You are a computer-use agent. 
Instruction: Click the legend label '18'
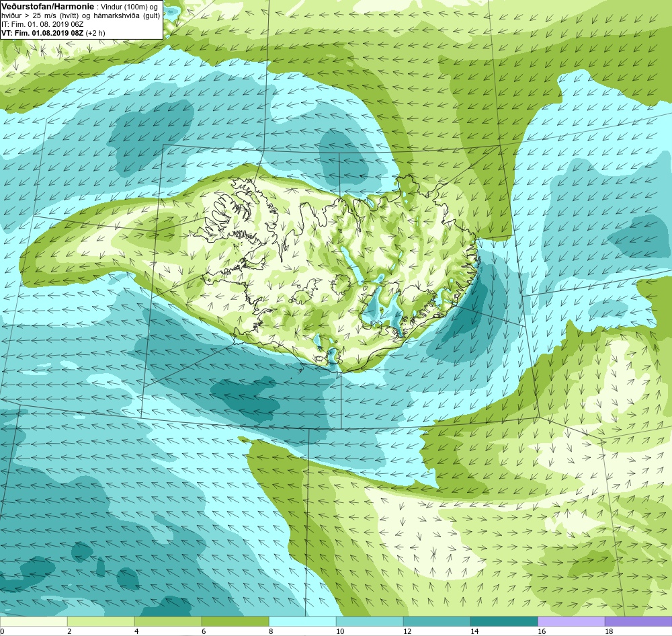tap(609, 631)
